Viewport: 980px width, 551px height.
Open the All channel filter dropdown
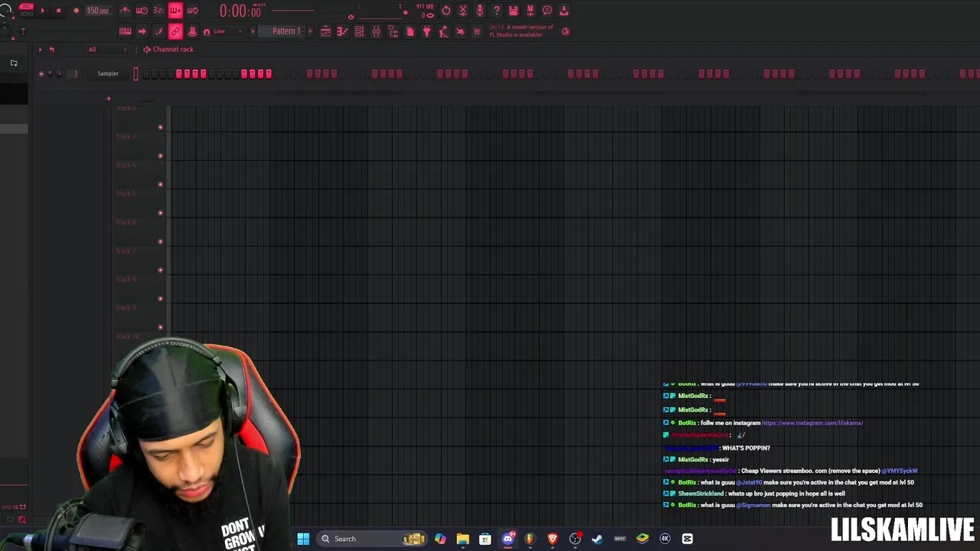[107, 50]
